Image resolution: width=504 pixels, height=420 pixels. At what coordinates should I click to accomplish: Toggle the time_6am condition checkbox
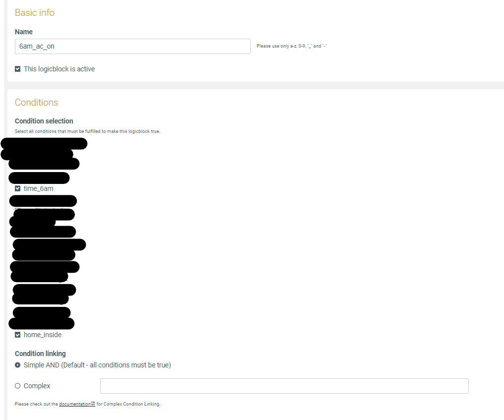tap(18, 188)
